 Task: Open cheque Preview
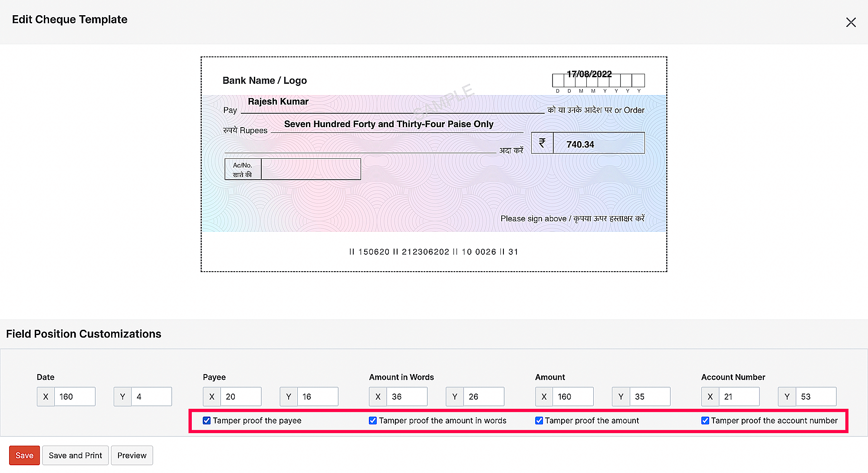[132, 455]
